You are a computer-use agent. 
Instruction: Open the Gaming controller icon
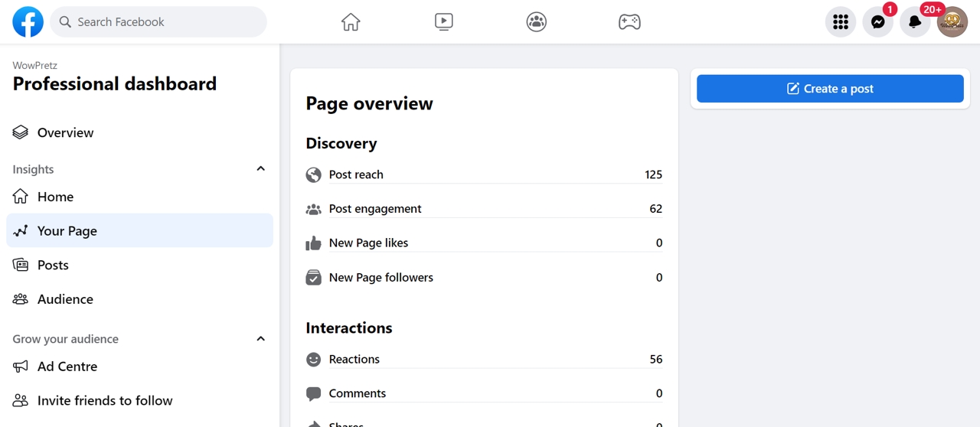[629, 22]
